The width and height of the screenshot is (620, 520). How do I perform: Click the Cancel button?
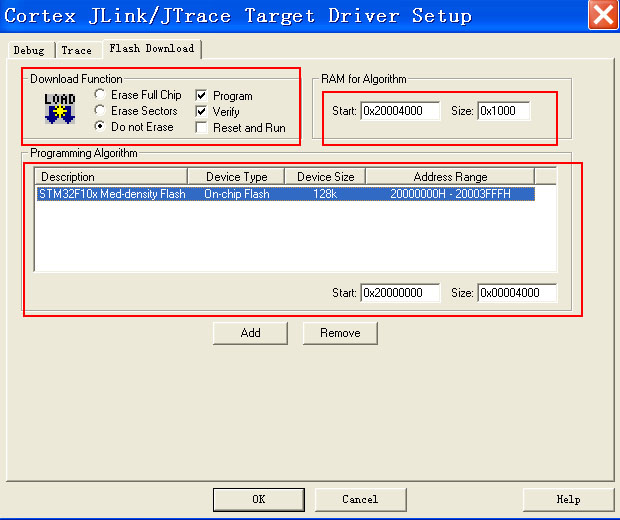(360, 499)
